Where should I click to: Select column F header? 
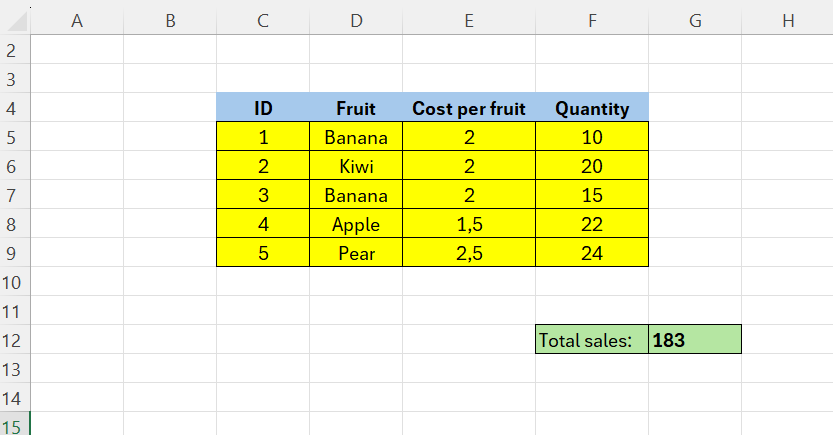point(592,19)
